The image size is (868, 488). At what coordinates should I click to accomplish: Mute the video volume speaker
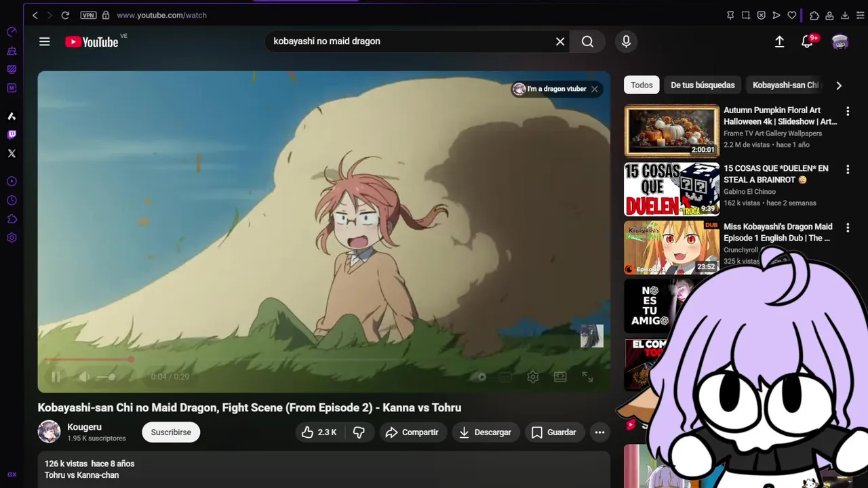click(x=84, y=377)
